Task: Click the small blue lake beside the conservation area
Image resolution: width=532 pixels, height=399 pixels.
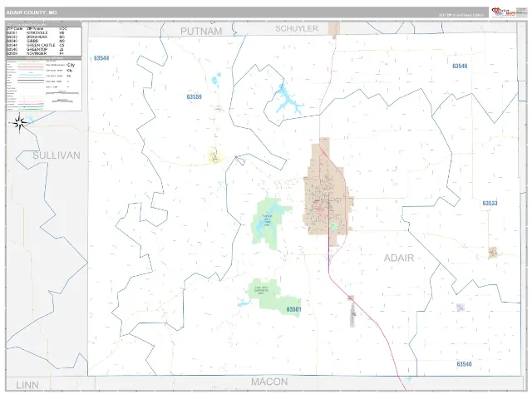Action: (244, 303)
